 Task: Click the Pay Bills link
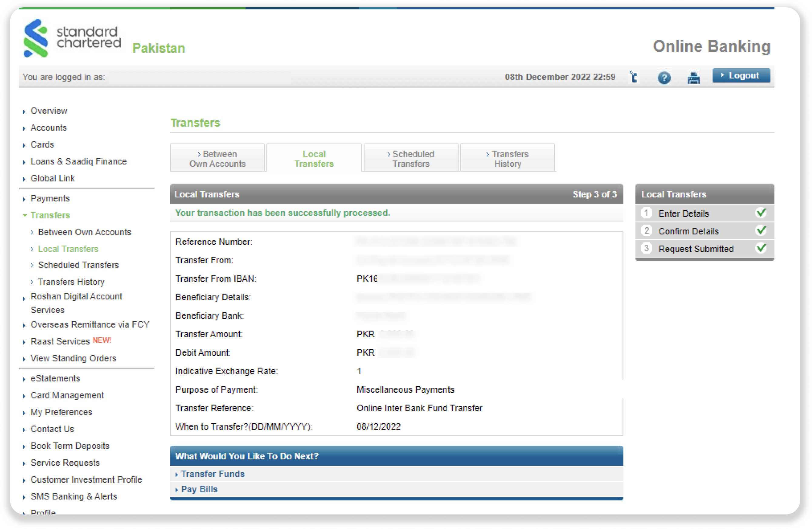point(199,489)
